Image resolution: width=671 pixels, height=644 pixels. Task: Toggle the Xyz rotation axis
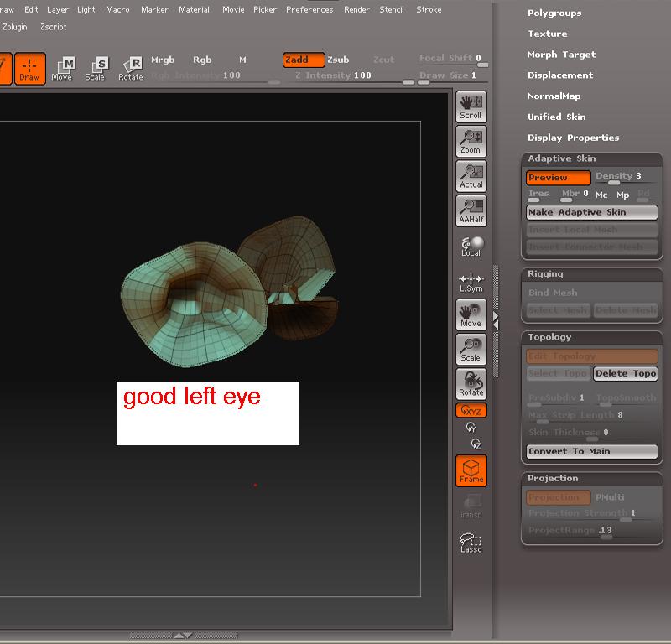[471, 411]
